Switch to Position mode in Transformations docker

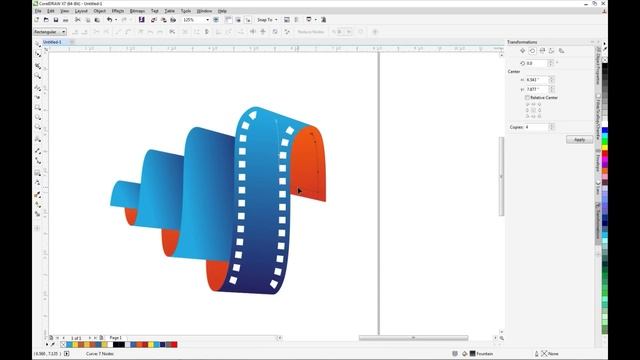tap(522, 51)
